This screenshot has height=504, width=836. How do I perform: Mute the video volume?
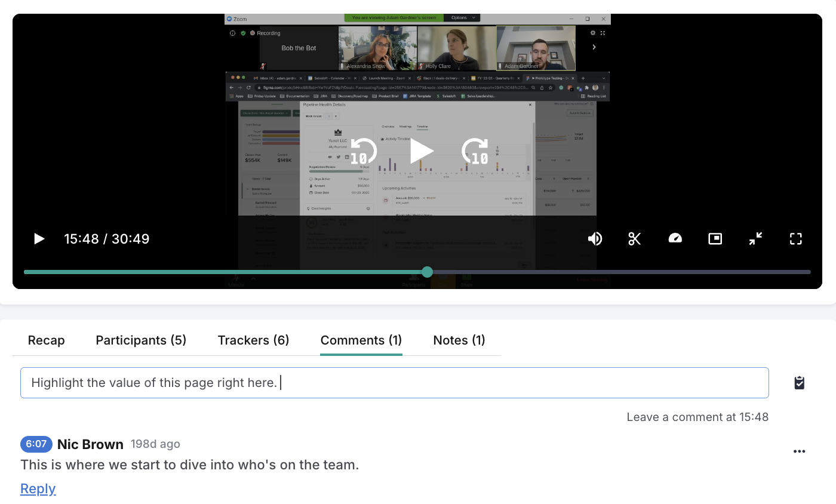click(595, 239)
